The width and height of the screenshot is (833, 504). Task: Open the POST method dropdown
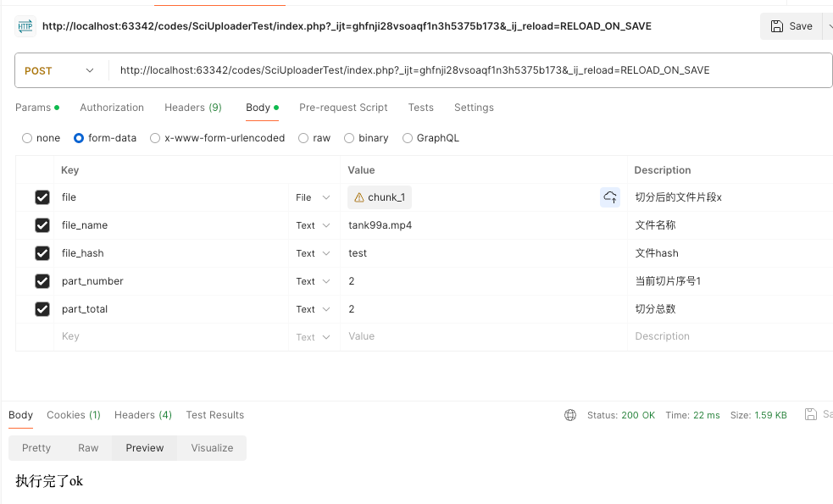click(x=61, y=71)
